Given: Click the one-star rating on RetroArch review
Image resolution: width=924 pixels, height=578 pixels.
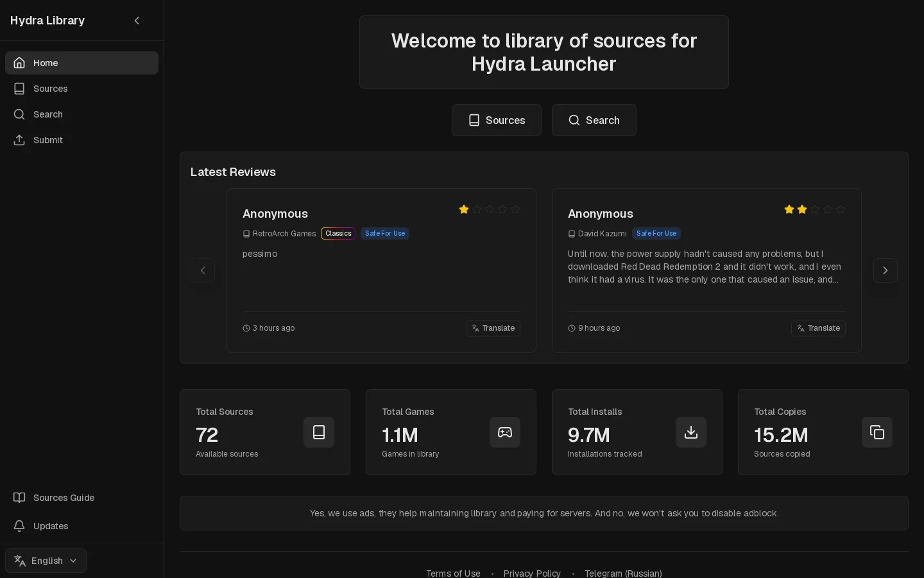Looking at the screenshot, I should [x=490, y=209].
